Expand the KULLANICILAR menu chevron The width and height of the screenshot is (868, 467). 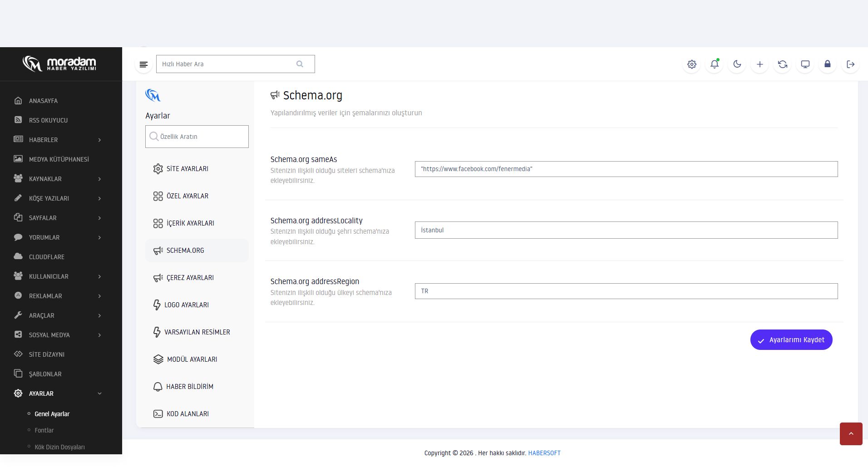[x=99, y=276]
